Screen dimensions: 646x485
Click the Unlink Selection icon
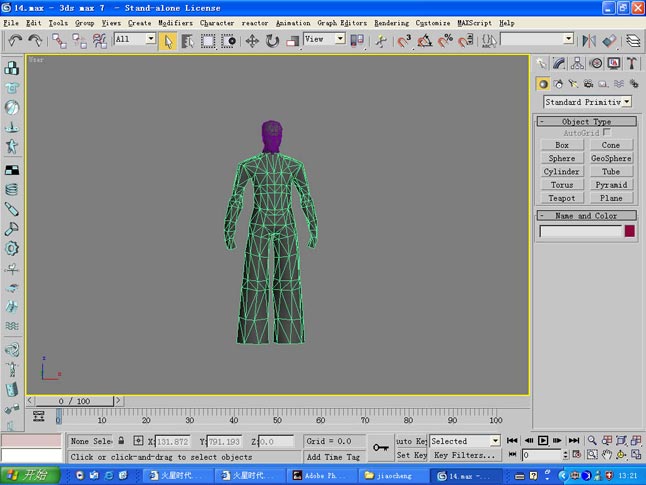(79, 41)
